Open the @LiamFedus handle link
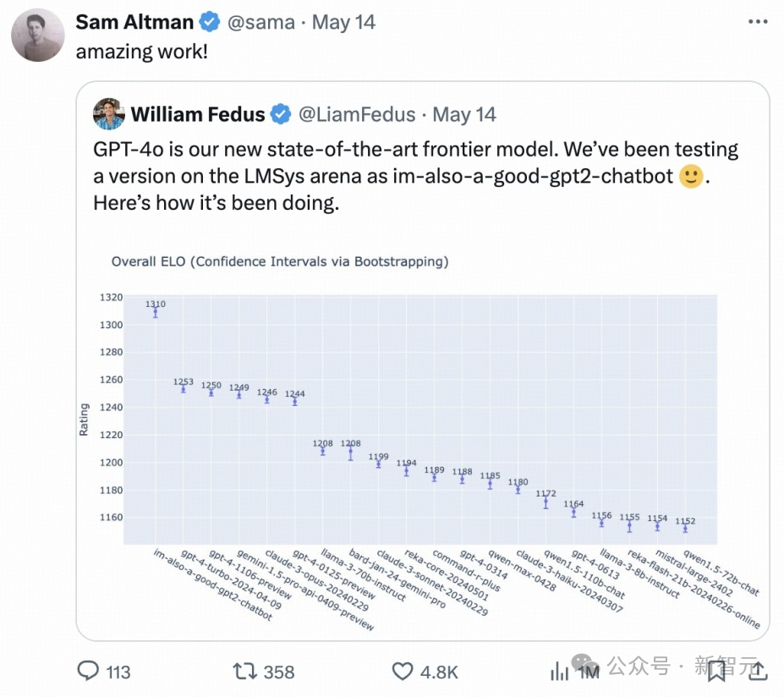 (x=354, y=114)
